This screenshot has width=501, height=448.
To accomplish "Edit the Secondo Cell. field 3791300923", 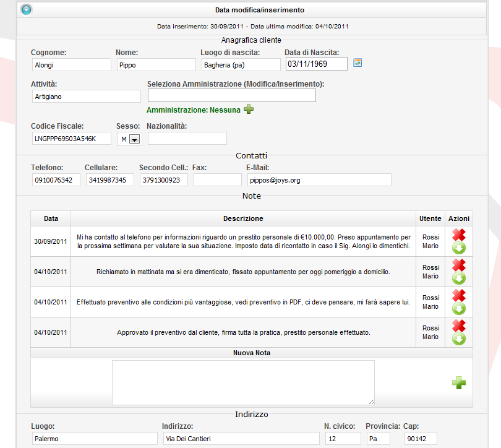I will (163, 180).
